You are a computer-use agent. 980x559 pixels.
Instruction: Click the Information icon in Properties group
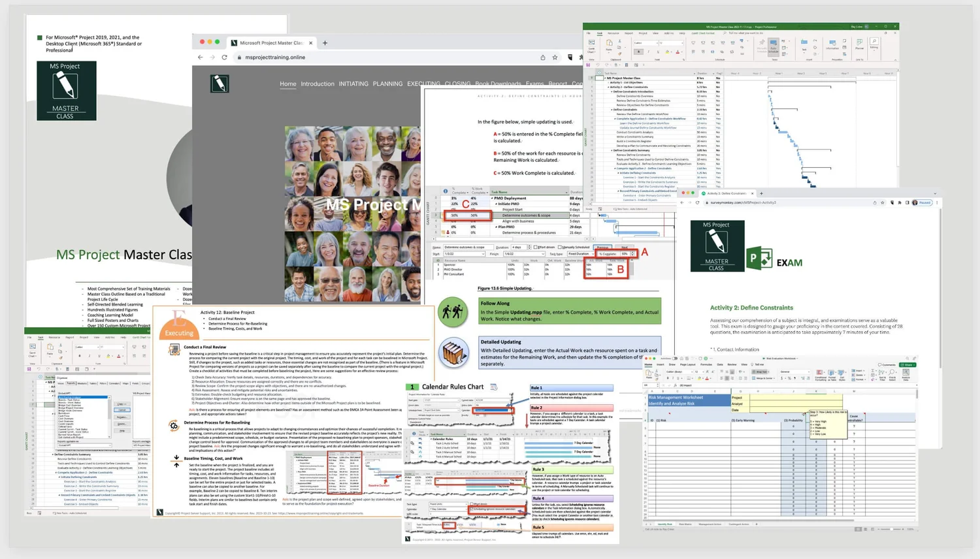point(832,46)
